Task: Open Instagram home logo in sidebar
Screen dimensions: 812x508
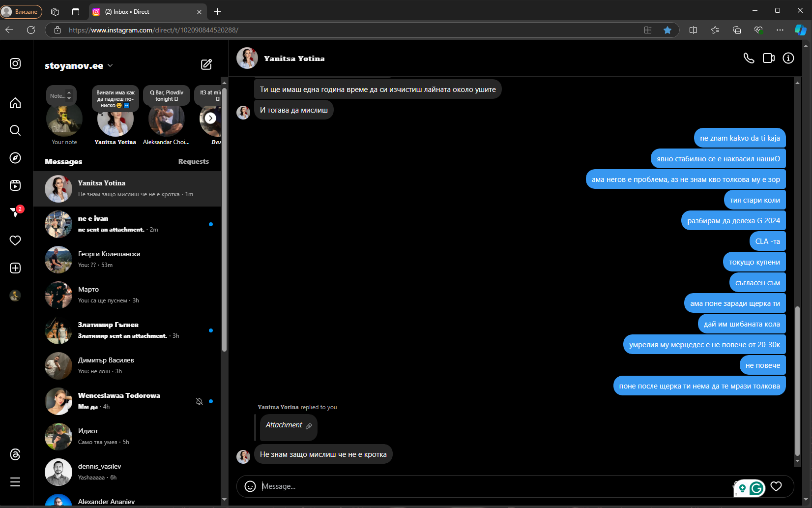Action: [x=15, y=63]
